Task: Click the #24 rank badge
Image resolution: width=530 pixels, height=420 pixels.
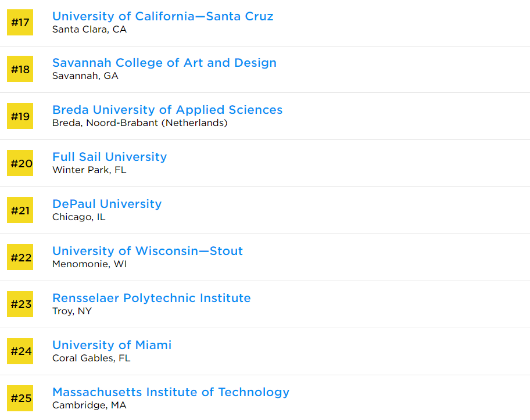Action: tap(20, 351)
